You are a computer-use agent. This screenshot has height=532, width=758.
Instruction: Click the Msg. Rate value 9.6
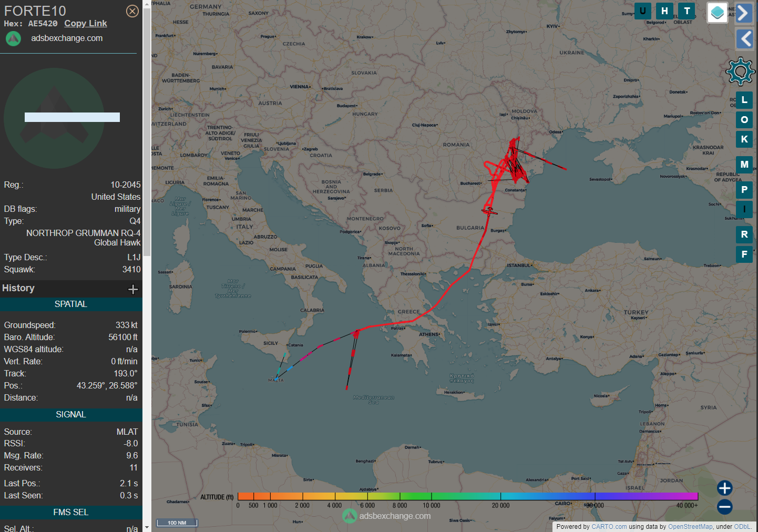tap(132, 456)
